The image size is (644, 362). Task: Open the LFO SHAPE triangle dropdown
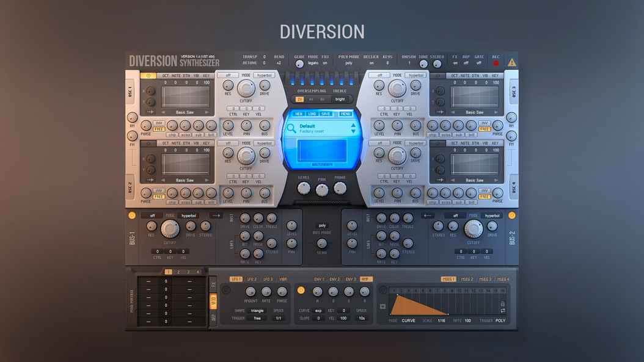tap(257, 311)
